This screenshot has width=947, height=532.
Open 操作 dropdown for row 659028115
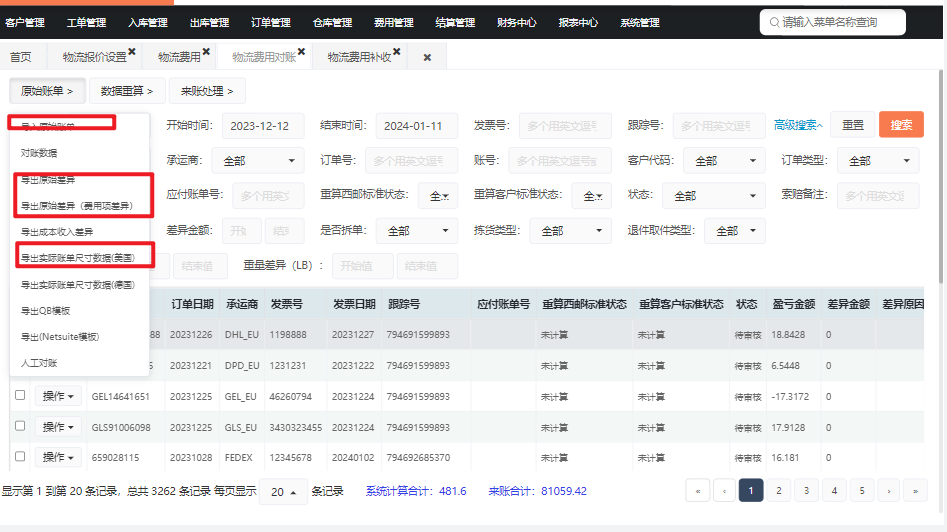(58, 457)
